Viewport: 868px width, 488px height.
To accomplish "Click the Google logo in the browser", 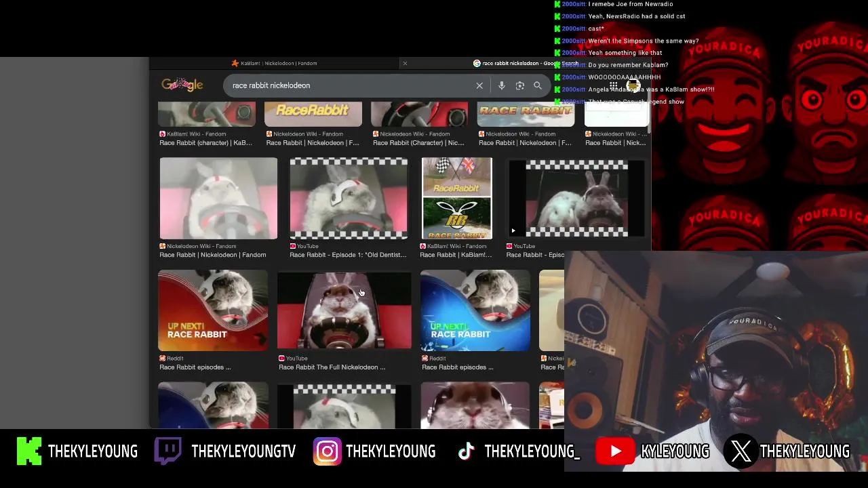I will click(x=182, y=85).
